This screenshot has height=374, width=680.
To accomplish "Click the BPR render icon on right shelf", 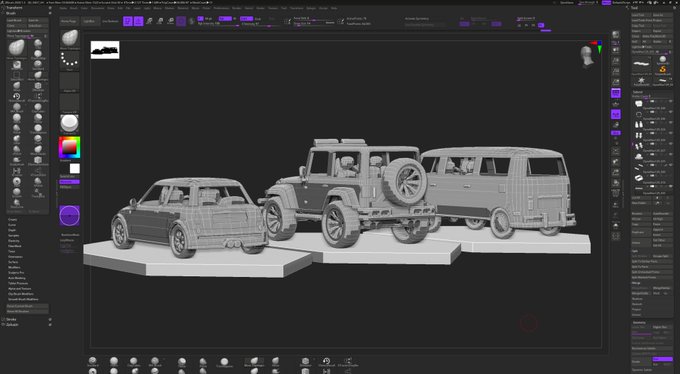I will click(x=616, y=35).
